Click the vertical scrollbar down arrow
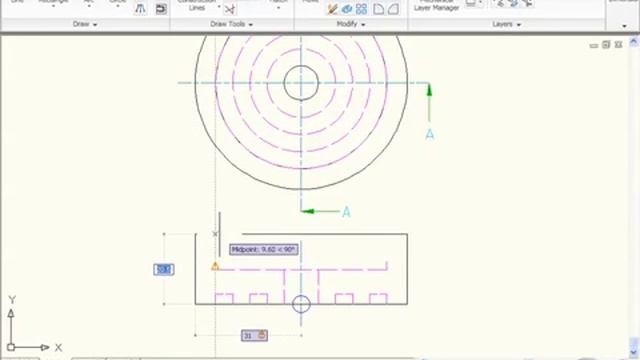Screen dimensions: 640x360 [x=633, y=351]
